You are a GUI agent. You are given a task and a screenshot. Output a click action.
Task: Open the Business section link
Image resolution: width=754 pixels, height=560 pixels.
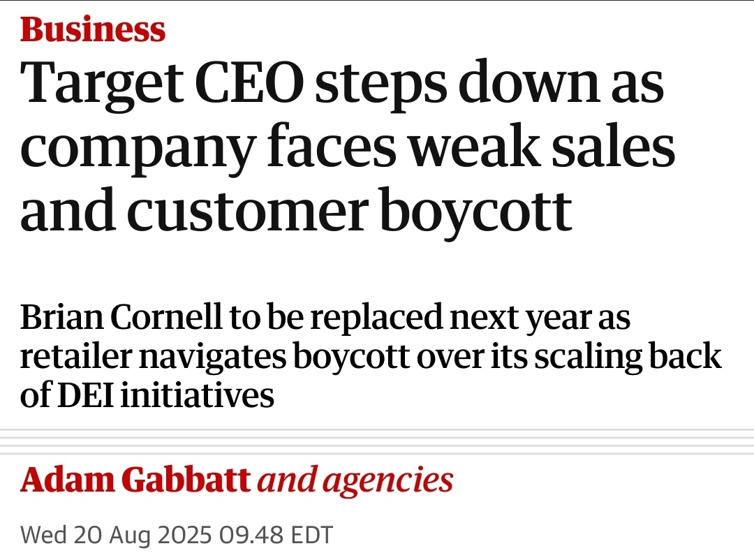93,29
